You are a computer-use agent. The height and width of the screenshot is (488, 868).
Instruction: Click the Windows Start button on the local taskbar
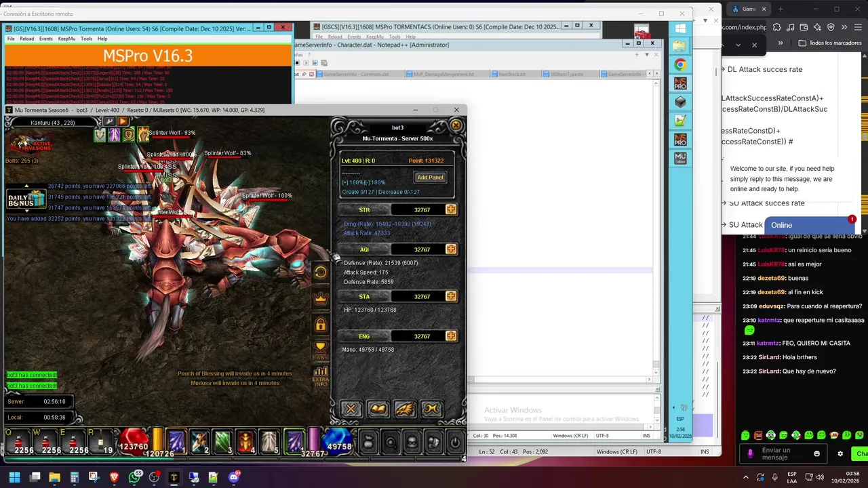coord(14,477)
